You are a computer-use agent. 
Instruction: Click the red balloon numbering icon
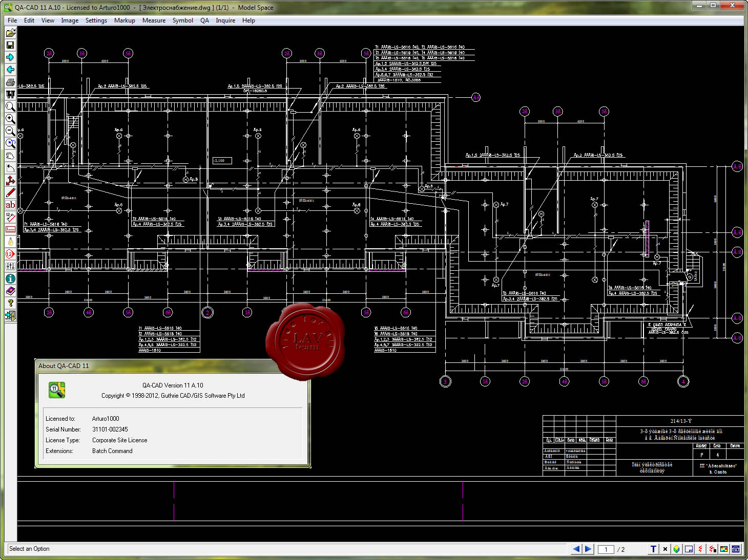tap(10, 254)
